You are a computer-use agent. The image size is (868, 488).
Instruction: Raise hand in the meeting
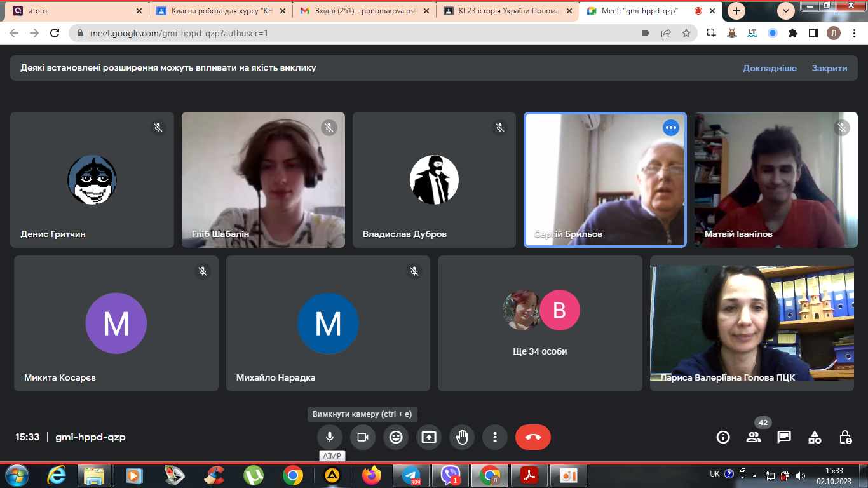click(x=462, y=437)
